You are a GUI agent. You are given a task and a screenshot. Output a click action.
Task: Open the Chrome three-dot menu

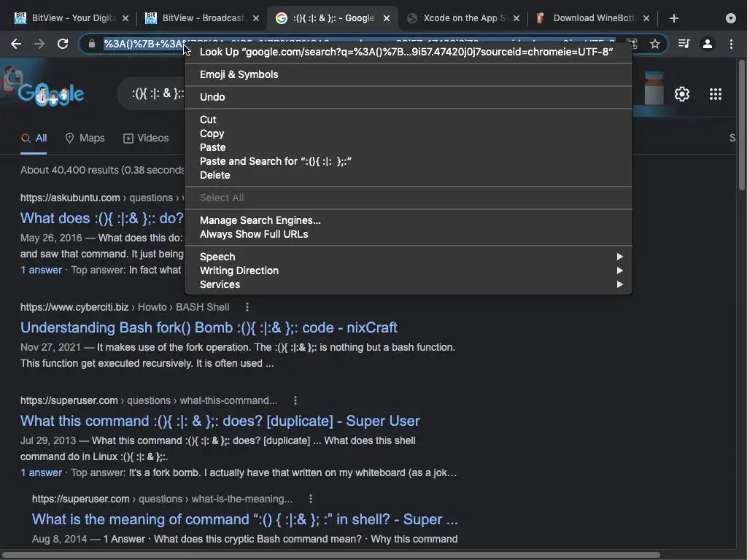pos(731,44)
